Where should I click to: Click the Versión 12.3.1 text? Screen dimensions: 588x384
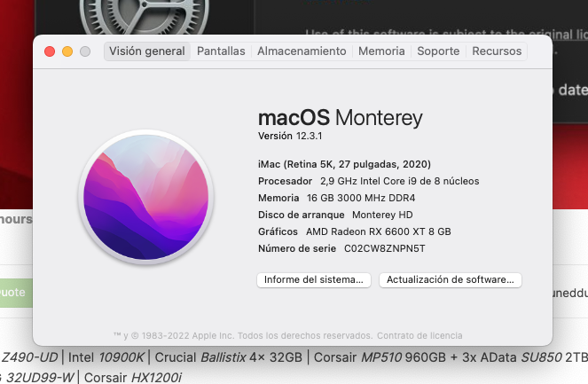pos(290,136)
